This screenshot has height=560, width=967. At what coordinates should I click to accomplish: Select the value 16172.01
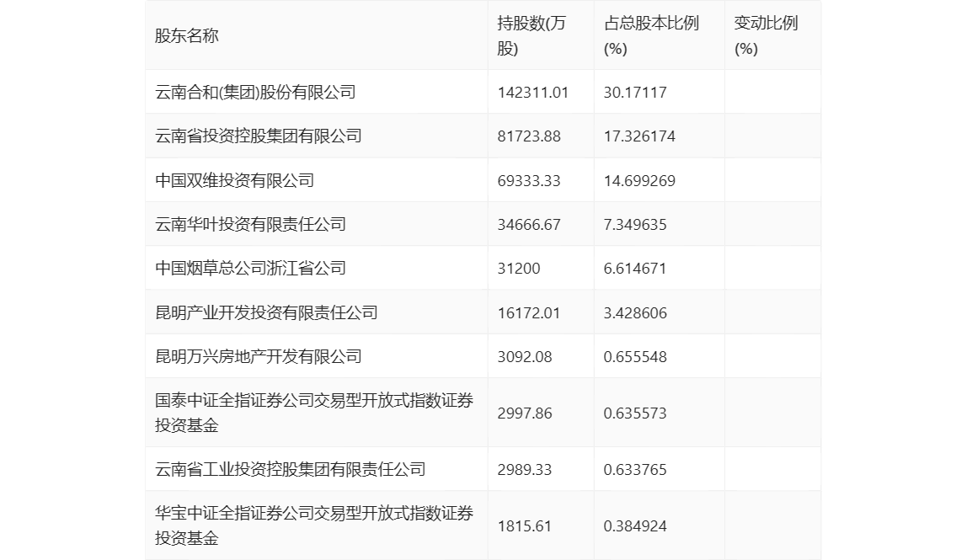click(x=529, y=312)
